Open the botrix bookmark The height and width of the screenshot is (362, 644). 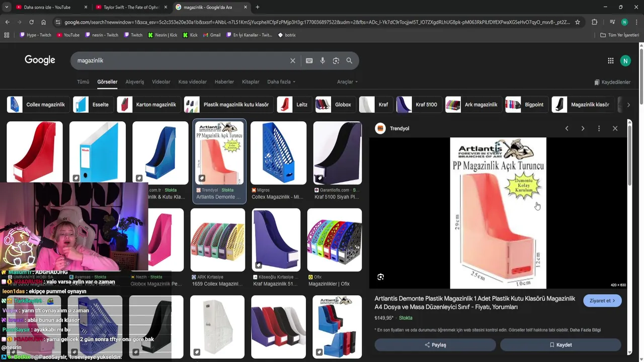pyautogui.click(x=287, y=35)
